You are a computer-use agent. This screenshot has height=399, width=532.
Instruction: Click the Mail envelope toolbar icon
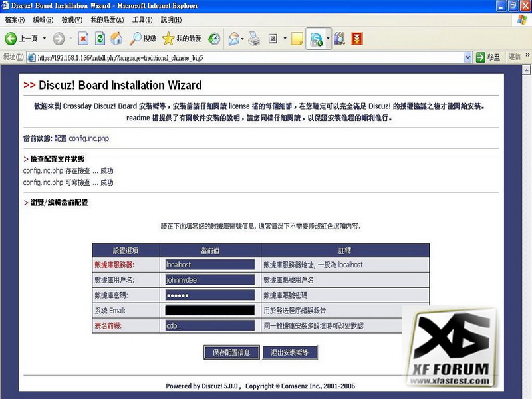click(x=234, y=39)
